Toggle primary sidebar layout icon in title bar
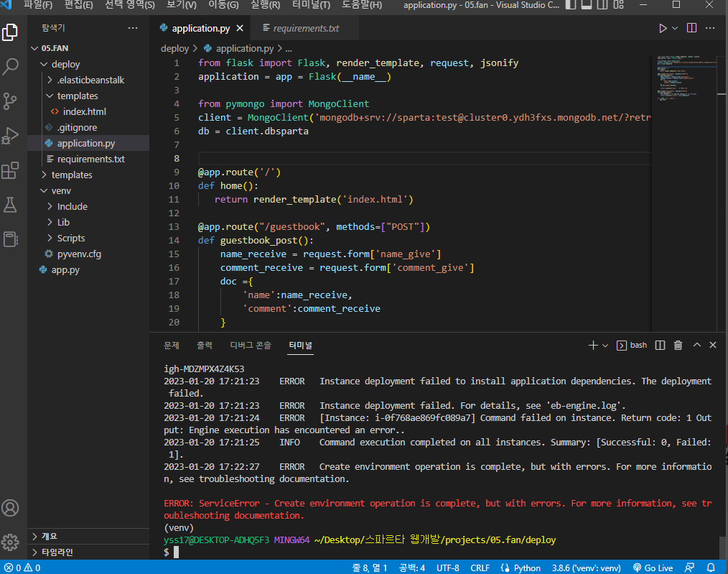This screenshot has width=728, height=574. [x=571, y=5]
